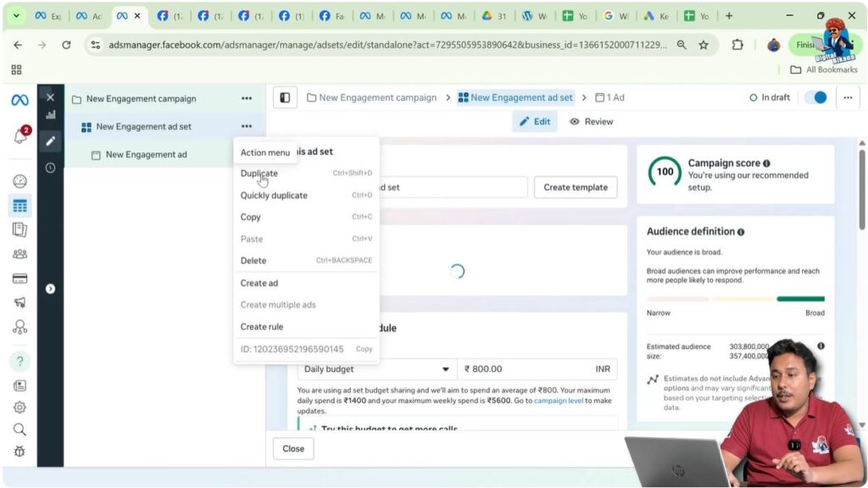Open the top-right more options ellipsis
The image size is (868, 488).
[848, 98]
